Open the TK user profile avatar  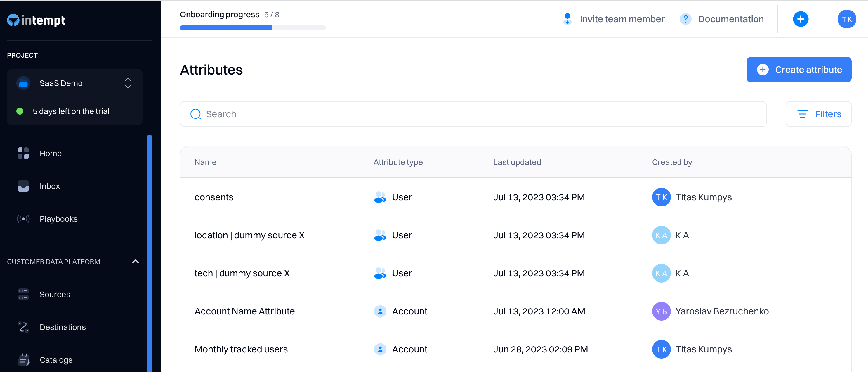pos(846,19)
